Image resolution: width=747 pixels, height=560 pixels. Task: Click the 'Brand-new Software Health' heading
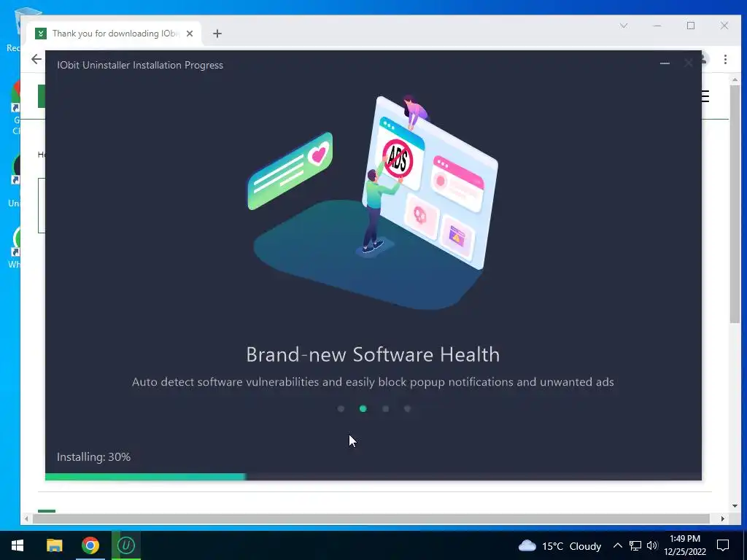tap(373, 355)
